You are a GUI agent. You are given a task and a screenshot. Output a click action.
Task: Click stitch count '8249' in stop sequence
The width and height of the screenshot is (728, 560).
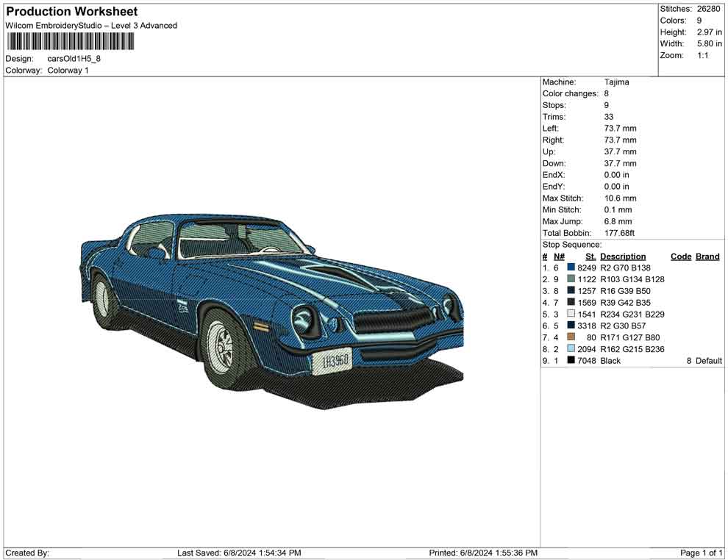pyautogui.click(x=587, y=268)
